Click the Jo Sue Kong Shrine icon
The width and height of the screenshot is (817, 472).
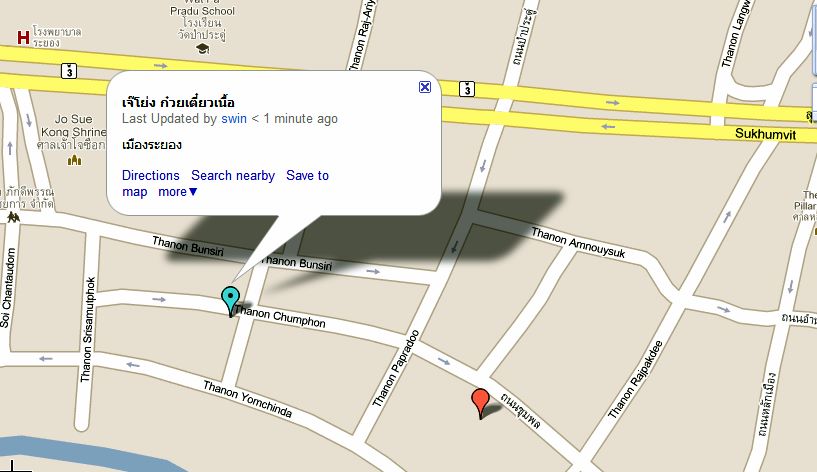click(x=75, y=160)
